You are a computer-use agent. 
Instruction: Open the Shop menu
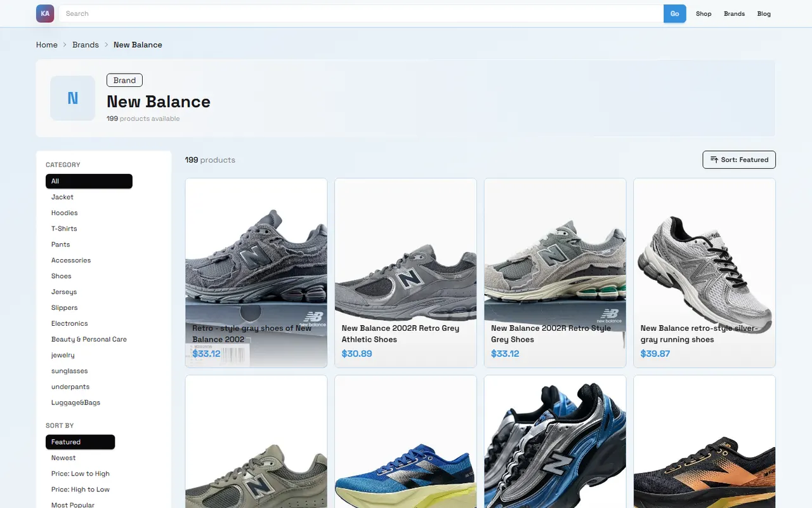click(704, 13)
